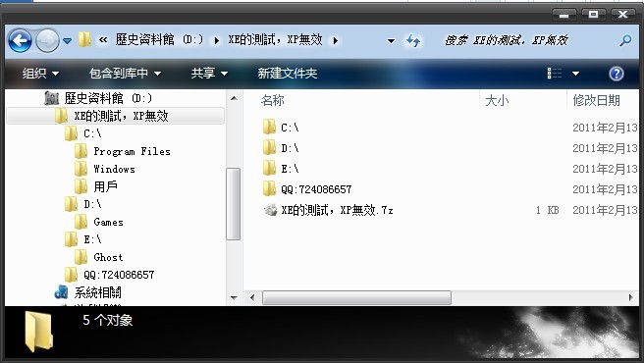Select D:\ folder in file list
This screenshot has width=644, height=363.
pyautogui.click(x=290, y=148)
